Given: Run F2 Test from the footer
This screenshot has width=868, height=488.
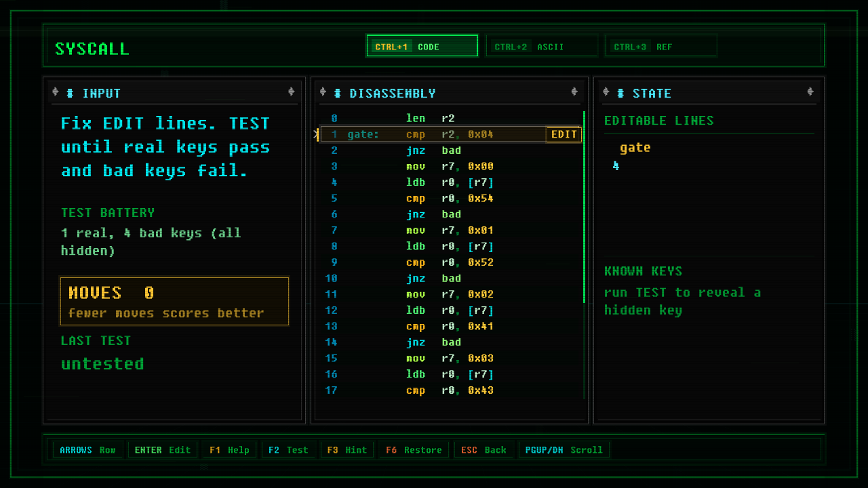Looking at the screenshot, I should (288, 450).
